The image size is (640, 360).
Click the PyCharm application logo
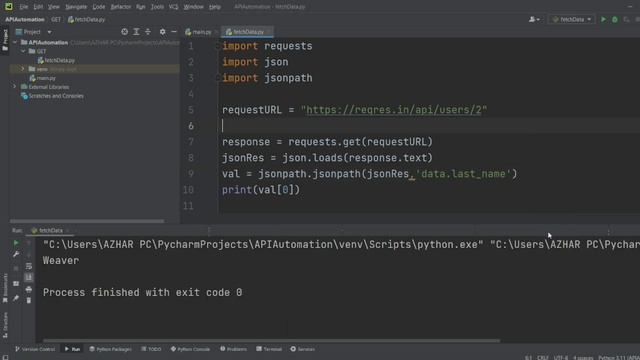tap(8, 7)
